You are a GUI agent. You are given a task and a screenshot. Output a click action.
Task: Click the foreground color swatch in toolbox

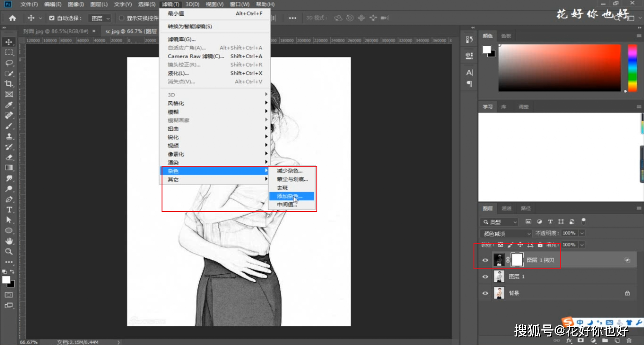tap(6, 280)
